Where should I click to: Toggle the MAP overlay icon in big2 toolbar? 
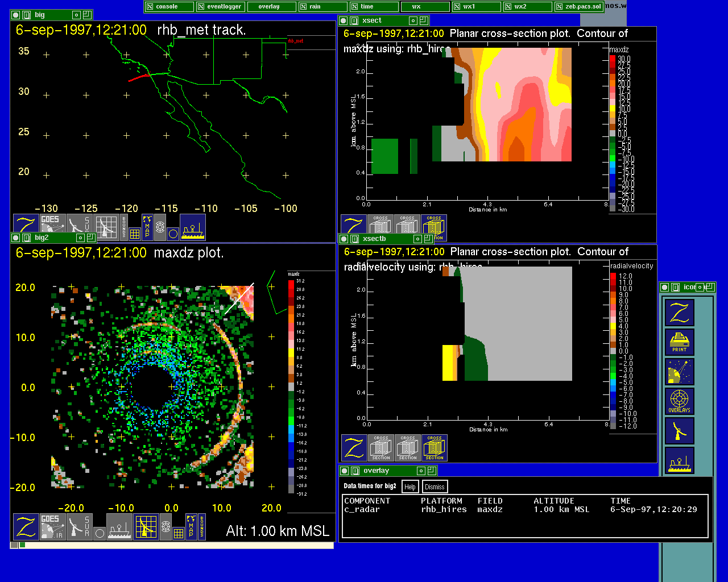point(191,527)
